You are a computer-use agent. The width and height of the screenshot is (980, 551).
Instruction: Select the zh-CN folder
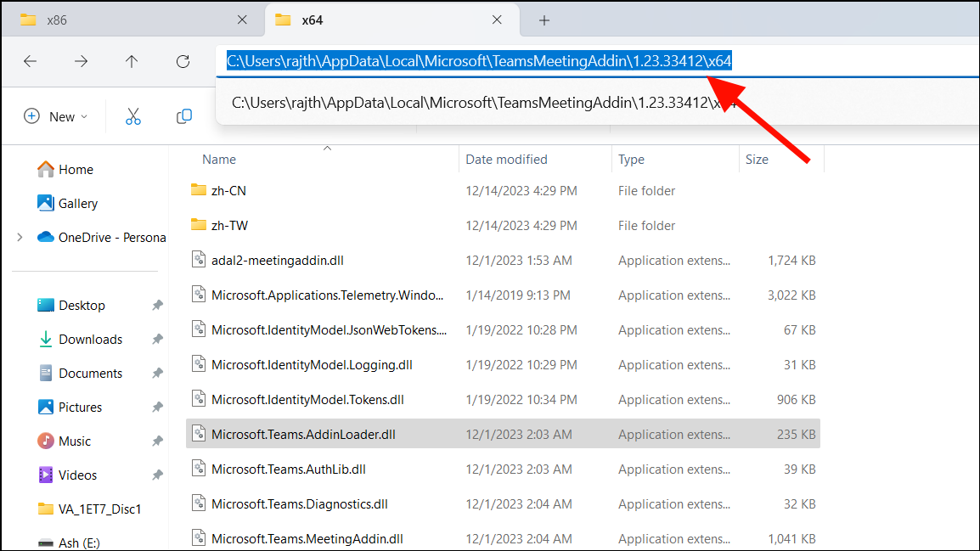click(x=503, y=190)
